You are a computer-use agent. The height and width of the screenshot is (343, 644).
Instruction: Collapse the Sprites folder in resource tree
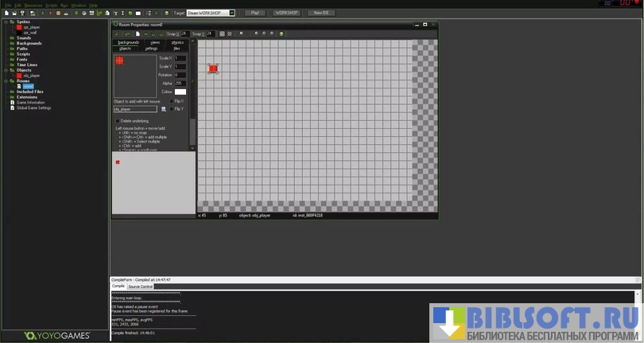(x=5, y=21)
